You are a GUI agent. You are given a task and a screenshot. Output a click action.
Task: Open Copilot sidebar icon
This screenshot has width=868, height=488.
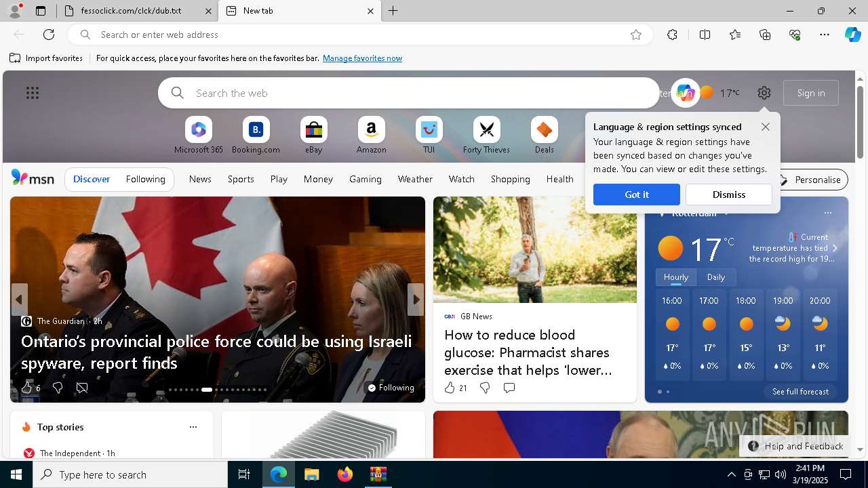click(x=852, y=35)
